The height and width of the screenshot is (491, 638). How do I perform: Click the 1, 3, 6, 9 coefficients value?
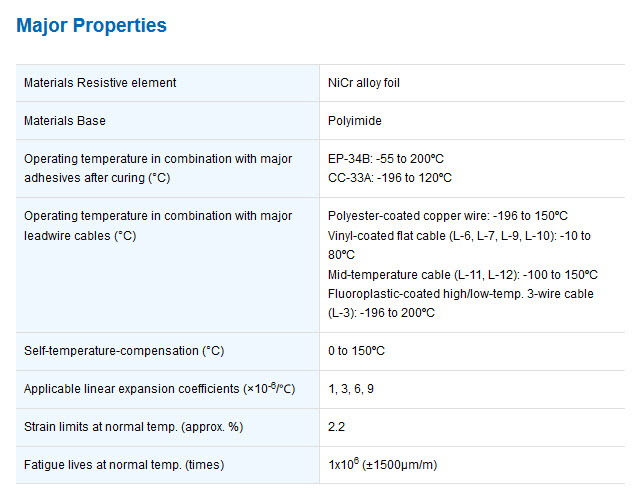(x=351, y=389)
